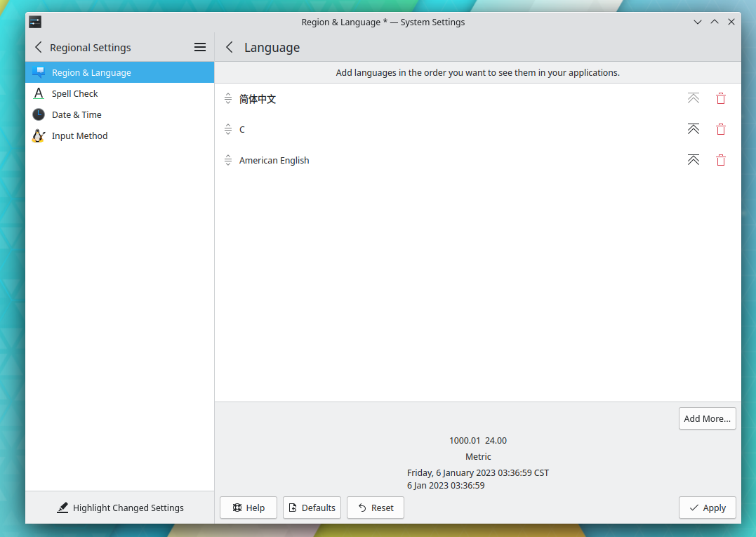Go back via the Language page chevron
Image resolution: width=756 pixels, height=537 pixels.
click(x=229, y=47)
